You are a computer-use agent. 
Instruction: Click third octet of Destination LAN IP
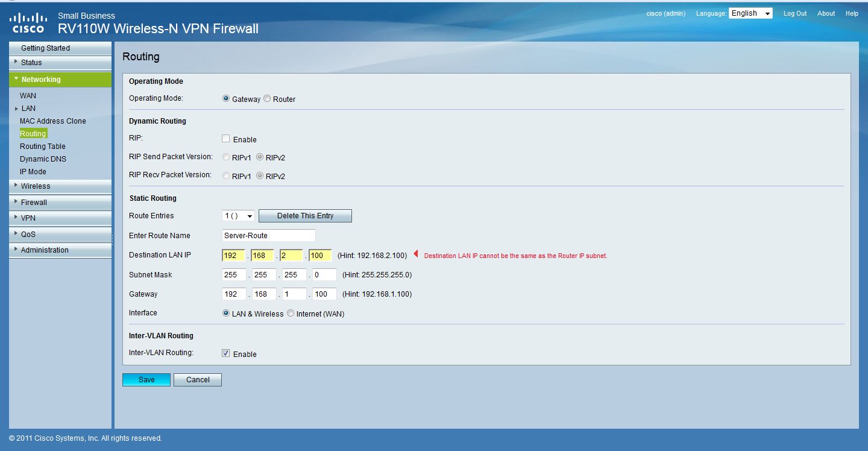[x=291, y=255]
